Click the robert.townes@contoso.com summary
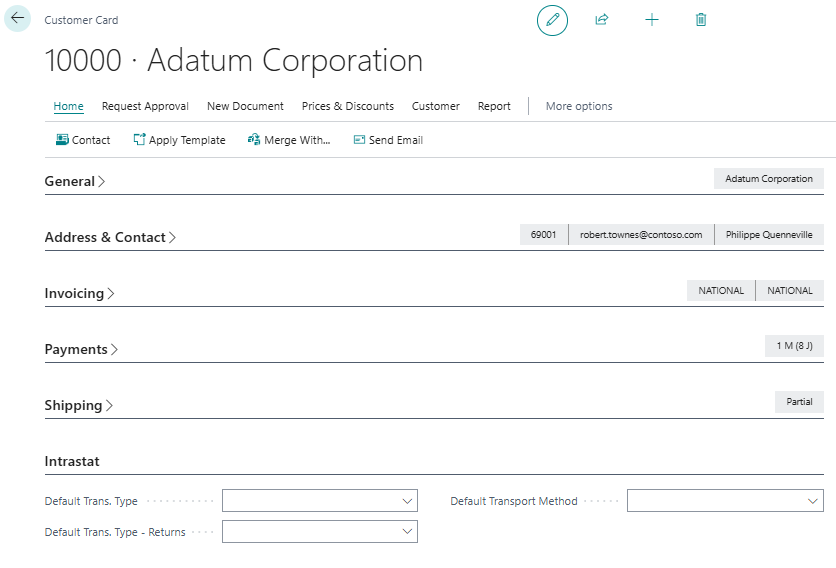The width and height of the screenshot is (836, 568). point(641,235)
